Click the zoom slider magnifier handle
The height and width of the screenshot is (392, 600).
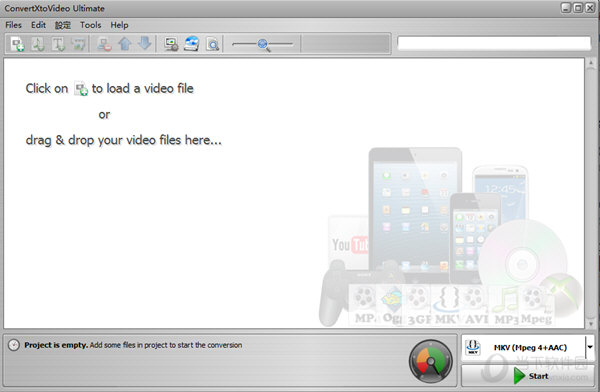(x=263, y=45)
